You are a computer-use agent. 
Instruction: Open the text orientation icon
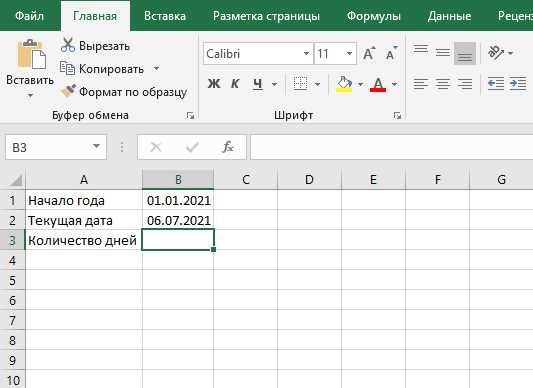(496, 53)
